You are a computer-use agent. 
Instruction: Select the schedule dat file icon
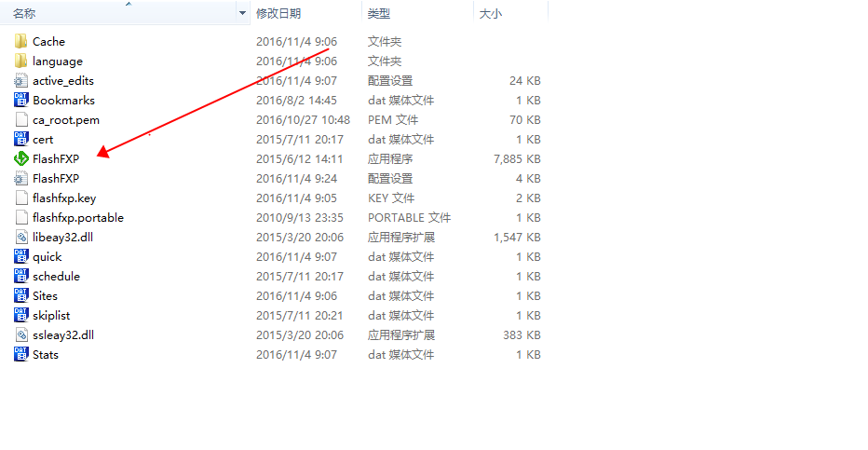[21, 276]
